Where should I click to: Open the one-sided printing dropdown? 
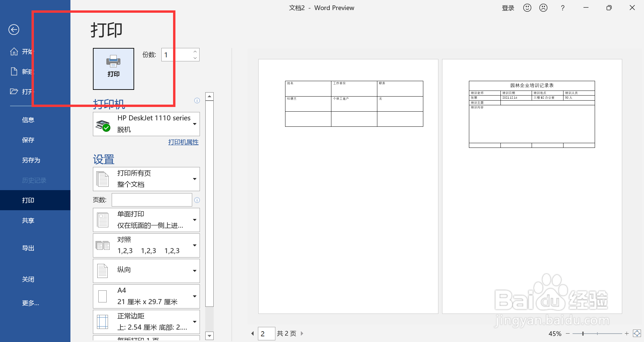(146, 220)
